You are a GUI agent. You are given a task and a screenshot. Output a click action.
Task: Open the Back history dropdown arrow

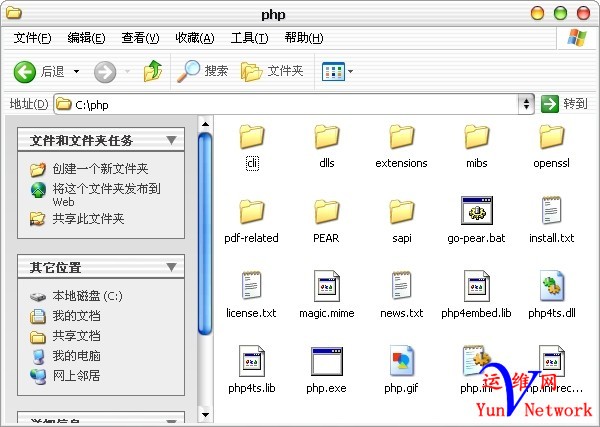77,71
